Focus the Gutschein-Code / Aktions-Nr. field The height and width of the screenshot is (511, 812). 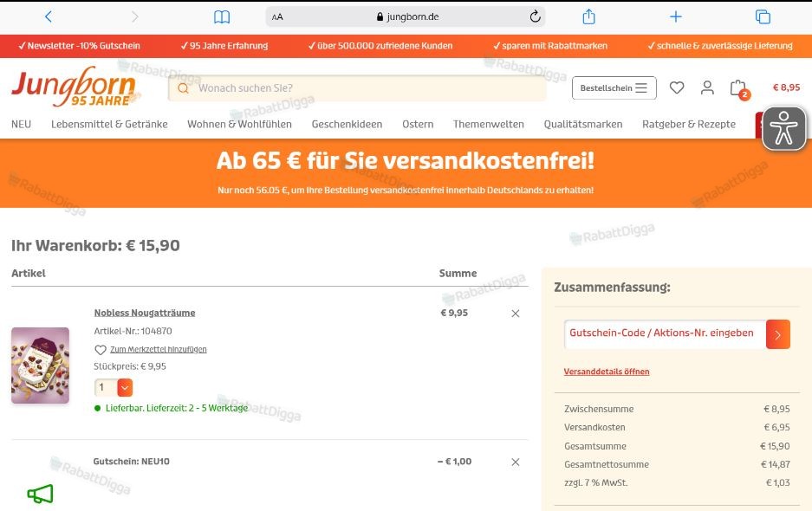click(665, 334)
